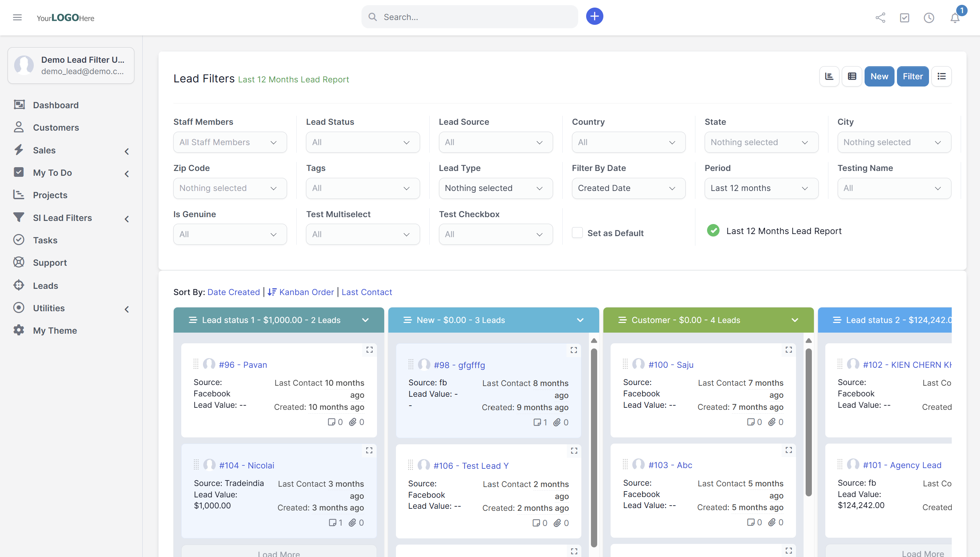Sort by Last Contact link
This screenshot has height=557, width=980.
click(367, 292)
